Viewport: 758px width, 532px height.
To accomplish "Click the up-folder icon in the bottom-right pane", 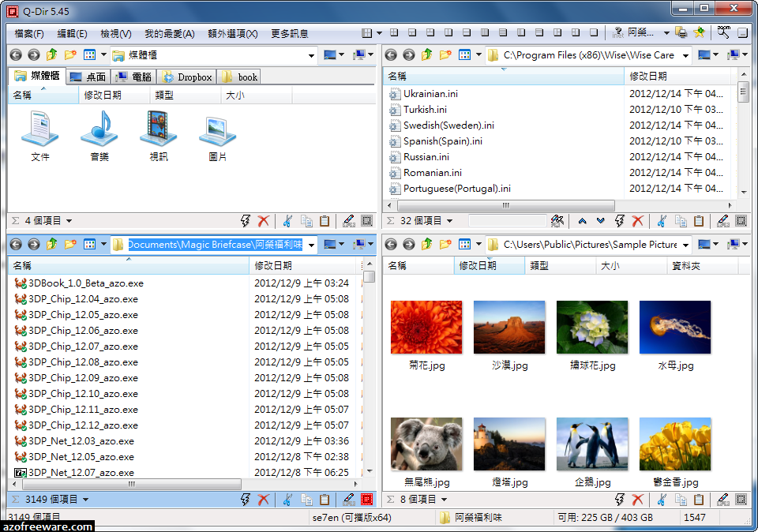I will coord(427,244).
